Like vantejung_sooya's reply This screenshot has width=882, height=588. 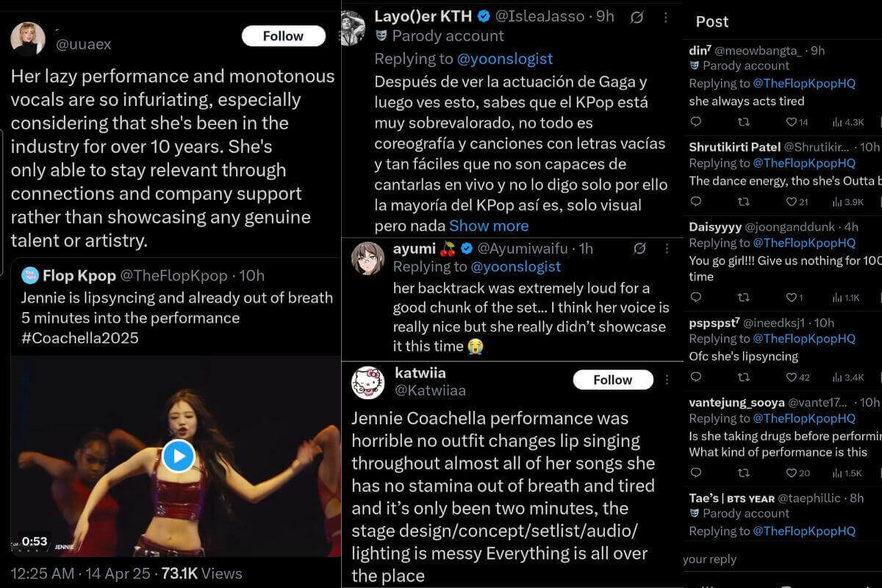tap(791, 473)
